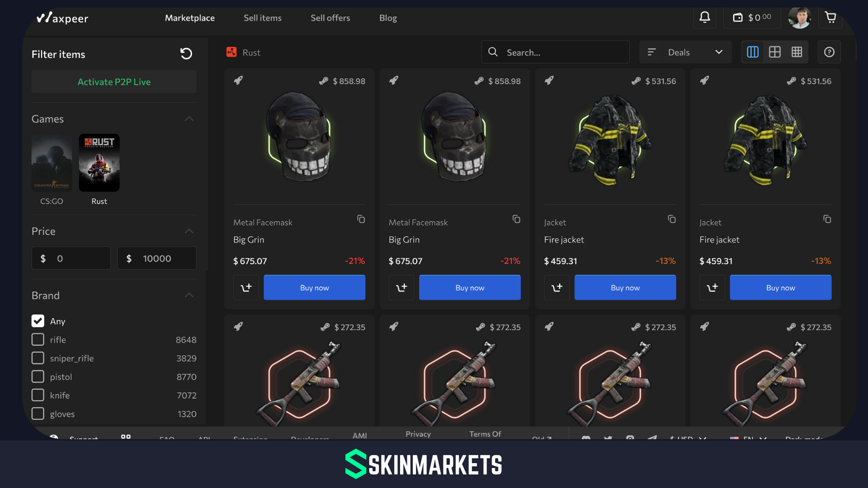The width and height of the screenshot is (868, 488).
Task: Click the search magnifier icon
Action: coord(493,52)
